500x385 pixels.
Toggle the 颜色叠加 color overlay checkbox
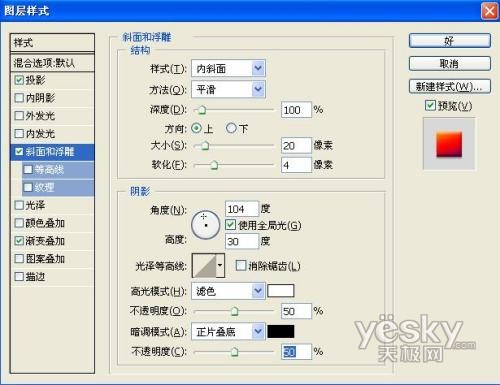19,223
